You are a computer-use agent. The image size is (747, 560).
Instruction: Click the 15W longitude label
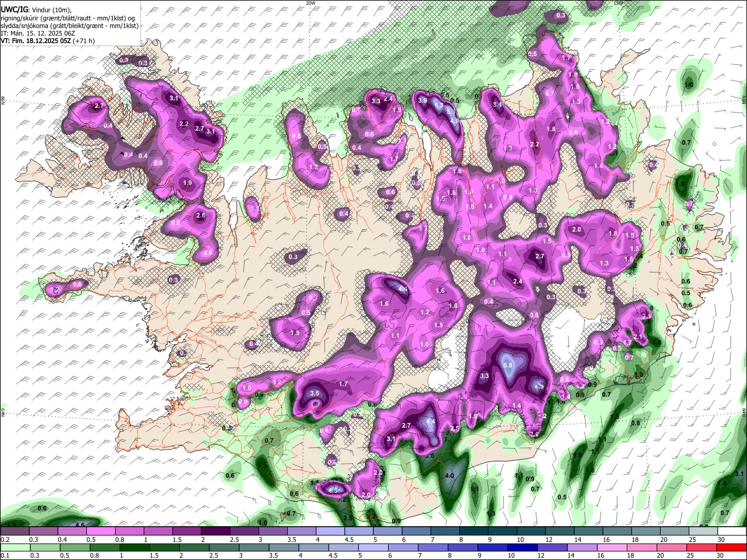click(x=618, y=3)
